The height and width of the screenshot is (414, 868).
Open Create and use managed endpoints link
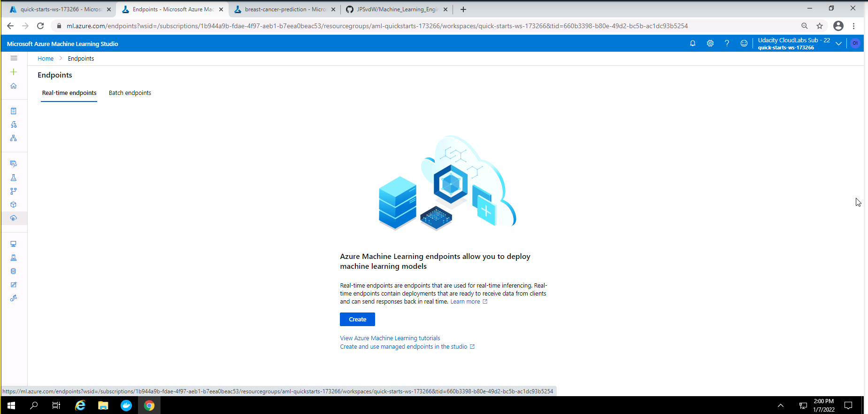[407, 347]
